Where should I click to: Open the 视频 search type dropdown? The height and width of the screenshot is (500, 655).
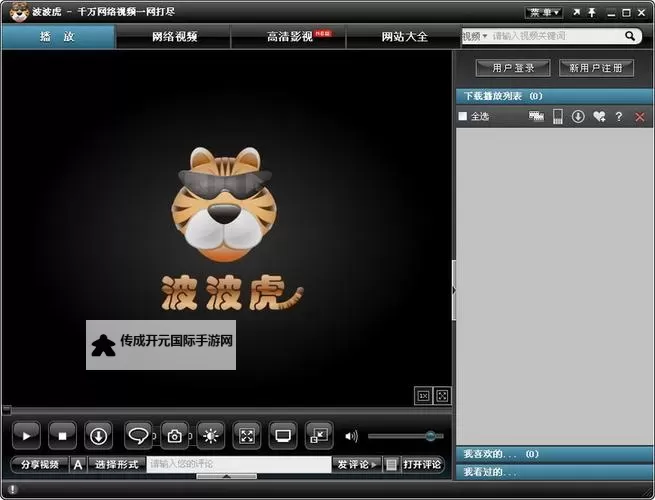coord(475,36)
